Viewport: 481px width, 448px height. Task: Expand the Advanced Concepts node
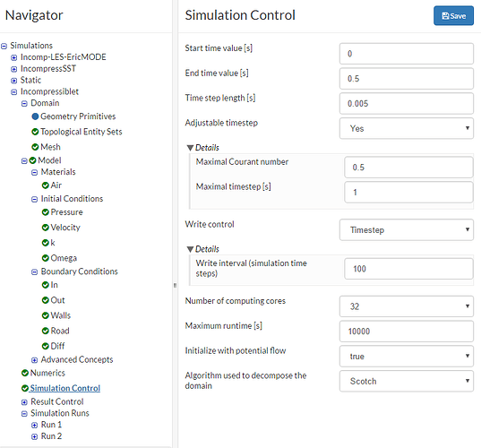(x=34, y=360)
